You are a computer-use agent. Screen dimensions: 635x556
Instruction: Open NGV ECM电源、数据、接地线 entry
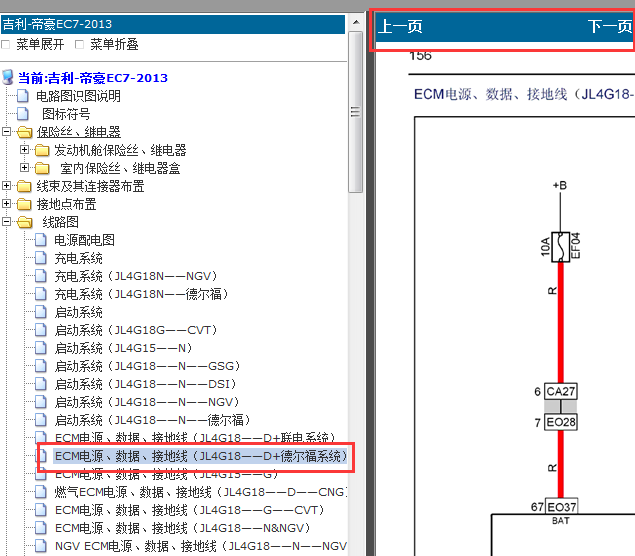coord(201,546)
